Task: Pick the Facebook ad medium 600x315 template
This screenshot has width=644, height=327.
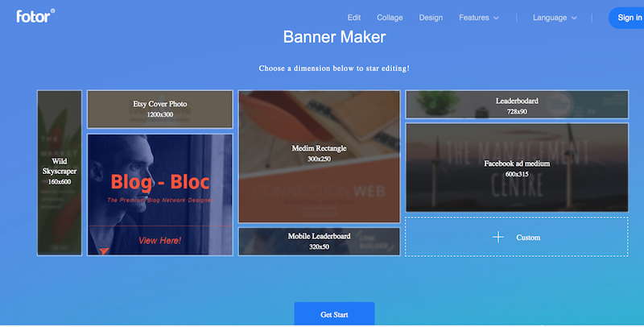Action: click(517, 168)
